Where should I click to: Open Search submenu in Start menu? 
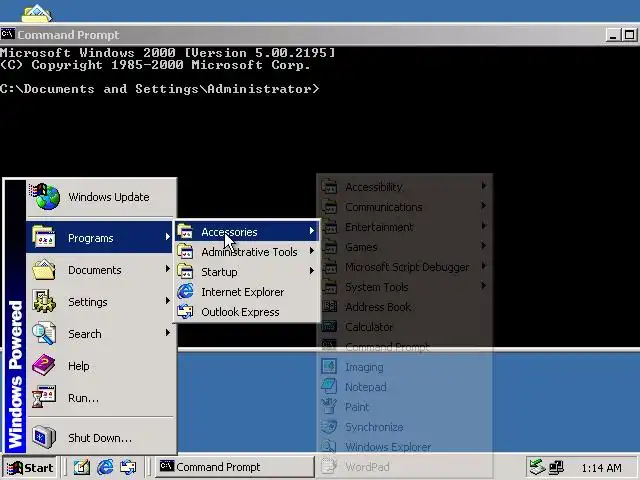point(101,334)
